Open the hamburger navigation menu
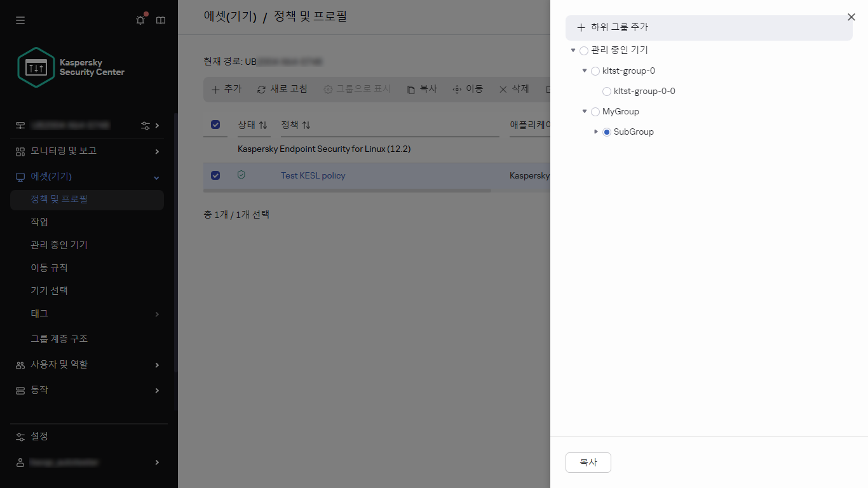Viewport: 868px width, 488px height. (20, 20)
